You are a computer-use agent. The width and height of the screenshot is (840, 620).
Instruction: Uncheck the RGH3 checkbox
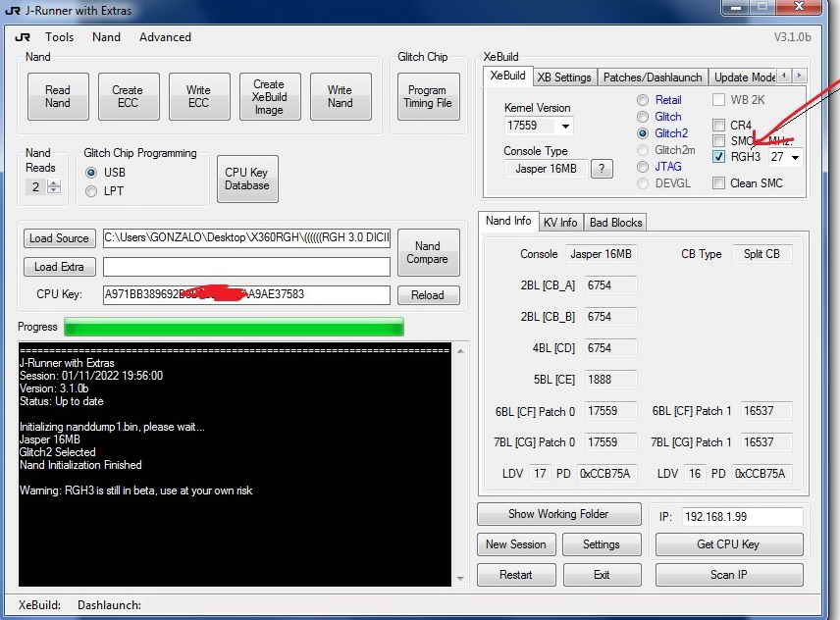719,157
